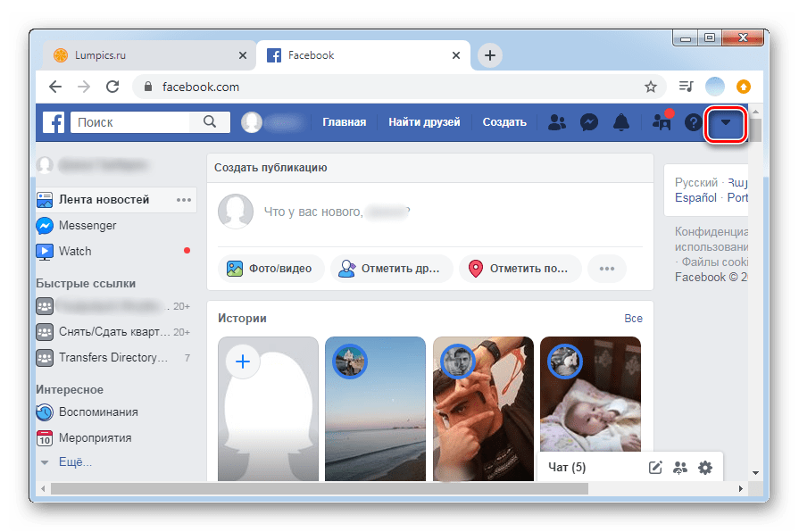Show more post options ellipsis button

pyautogui.click(x=607, y=268)
